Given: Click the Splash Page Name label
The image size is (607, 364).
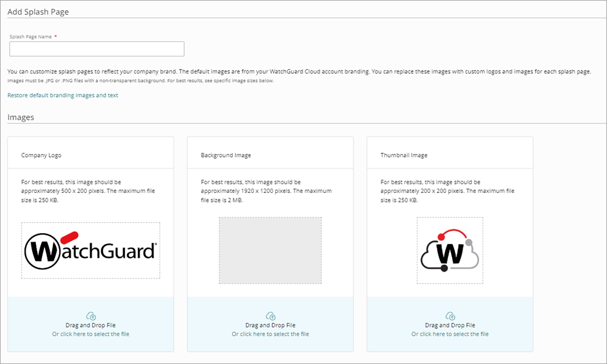Looking at the screenshot, I should pos(30,37).
